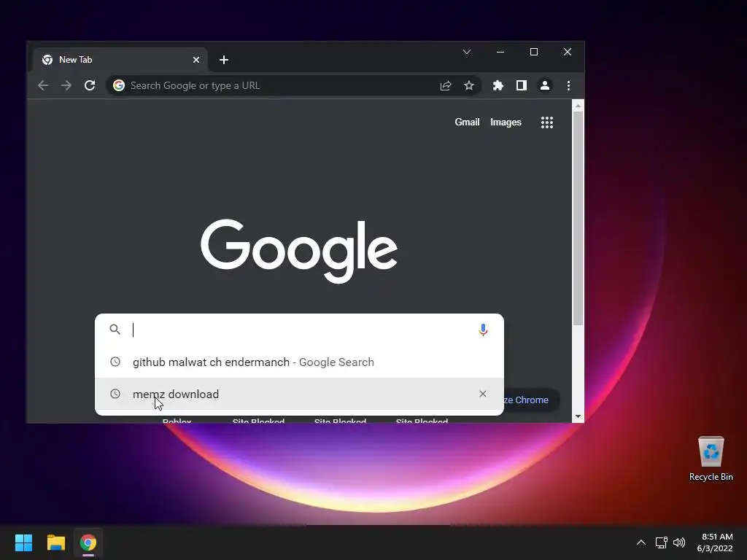This screenshot has width=747, height=560.
Task: Open the Gmail link
Action: tap(467, 122)
